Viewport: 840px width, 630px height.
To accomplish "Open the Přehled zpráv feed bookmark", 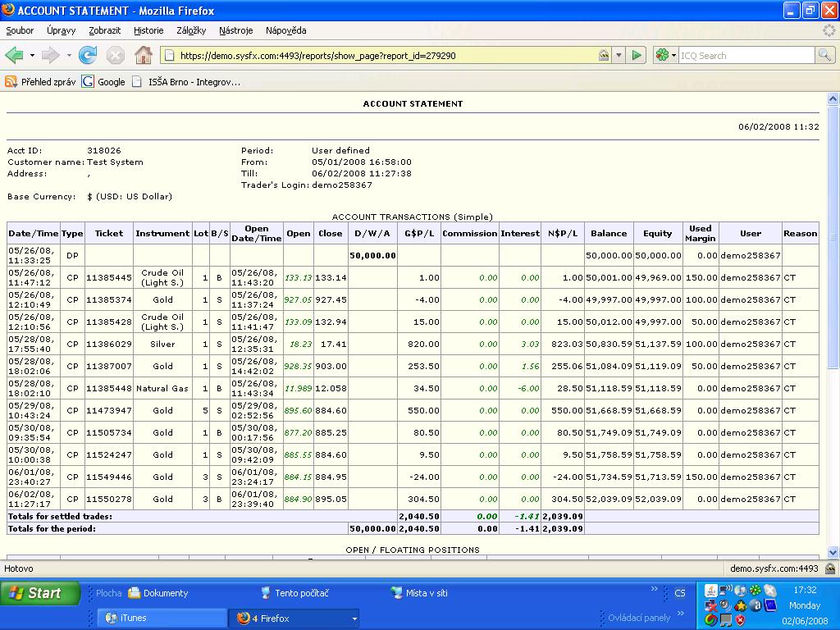I will 41,81.
